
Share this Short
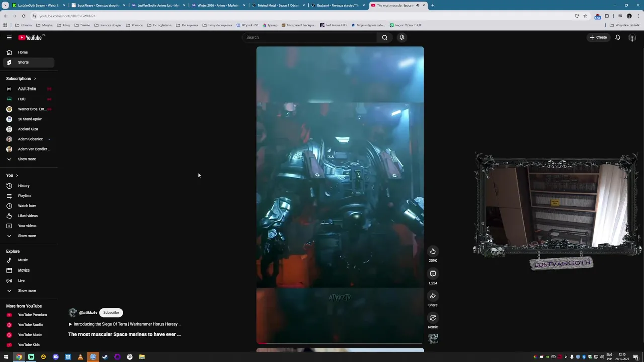click(433, 296)
